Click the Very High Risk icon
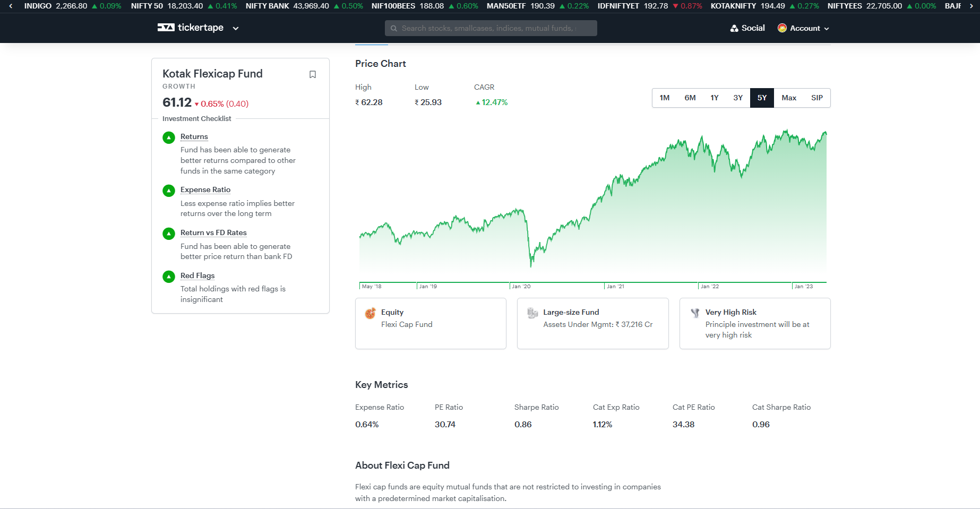The height and width of the screenshot is (509, 980). coord(695,313)
